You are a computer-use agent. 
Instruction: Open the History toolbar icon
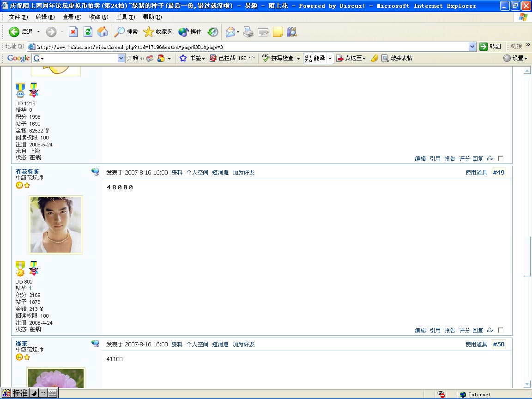point(213,32)
